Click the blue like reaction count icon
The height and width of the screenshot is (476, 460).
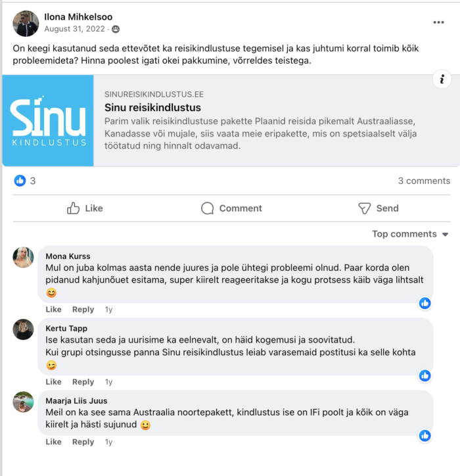[20, 181]
